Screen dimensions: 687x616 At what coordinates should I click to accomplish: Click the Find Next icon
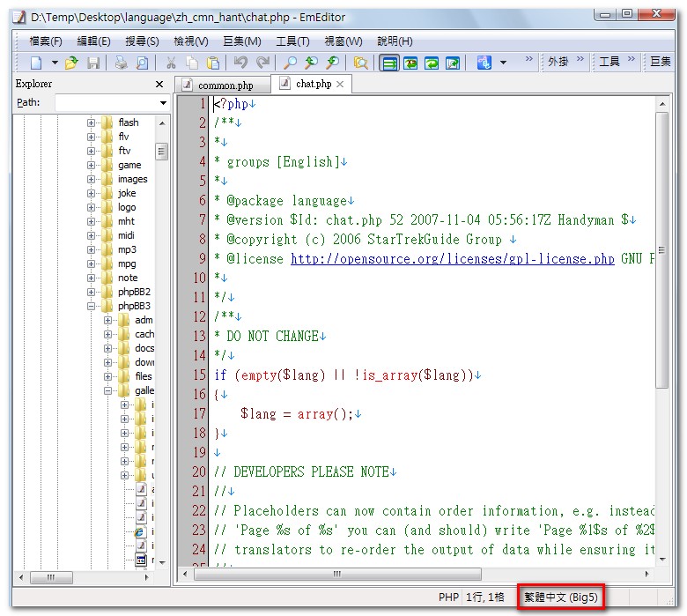[x=311, y=63]
